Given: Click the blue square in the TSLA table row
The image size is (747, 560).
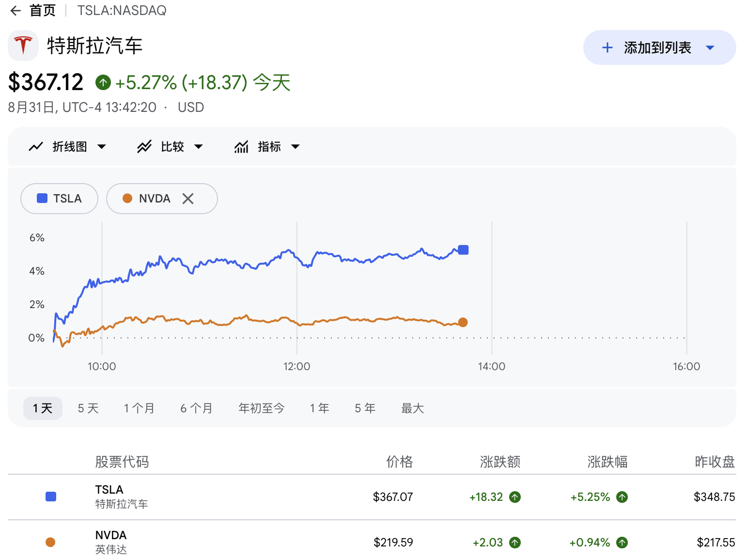Looking at the screenshot, I should click(x=51, y=497).
